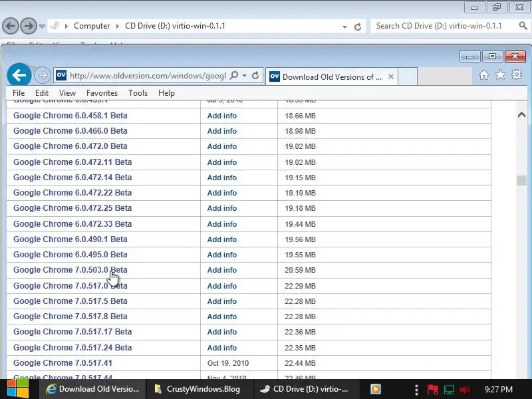This screenshot has height=399, width=532.
Task: Open Google Chrome 7.0.517.41 link
Action: pyautogui.click(x=63, y=363)
